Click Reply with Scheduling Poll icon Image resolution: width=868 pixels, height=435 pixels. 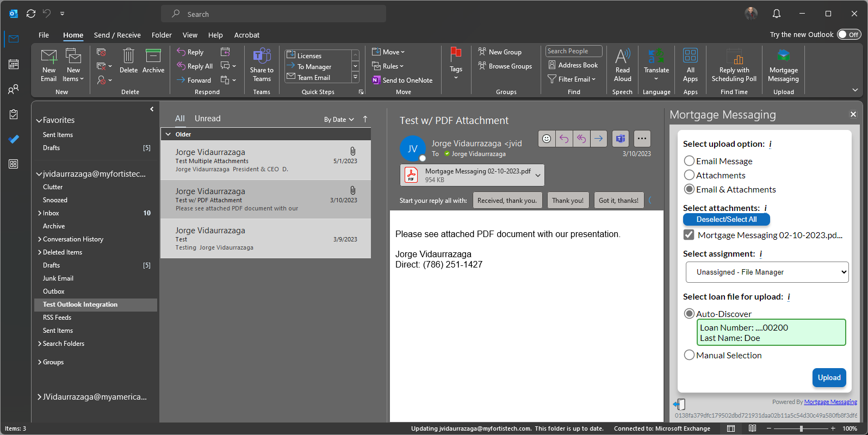(734, 65)
